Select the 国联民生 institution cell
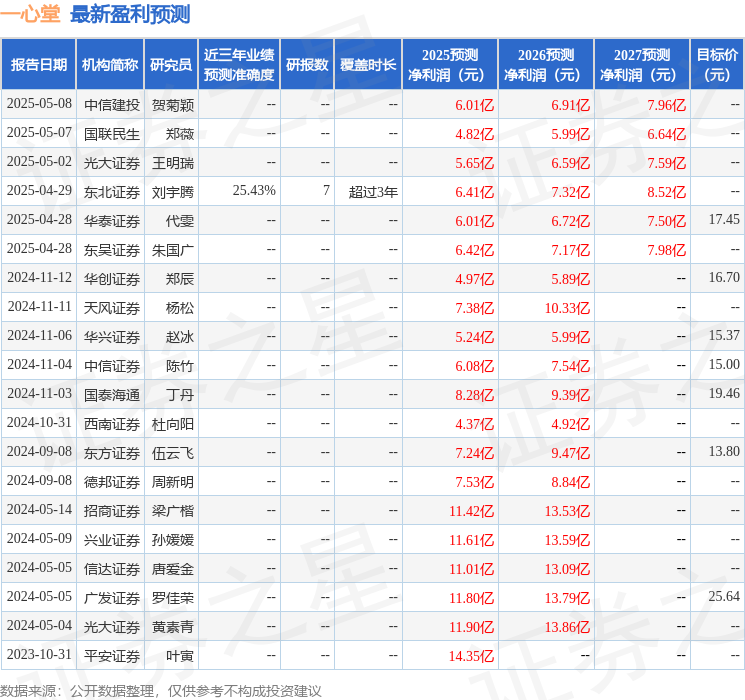Screen dimensions: 745x700 [x=112, y=134]
